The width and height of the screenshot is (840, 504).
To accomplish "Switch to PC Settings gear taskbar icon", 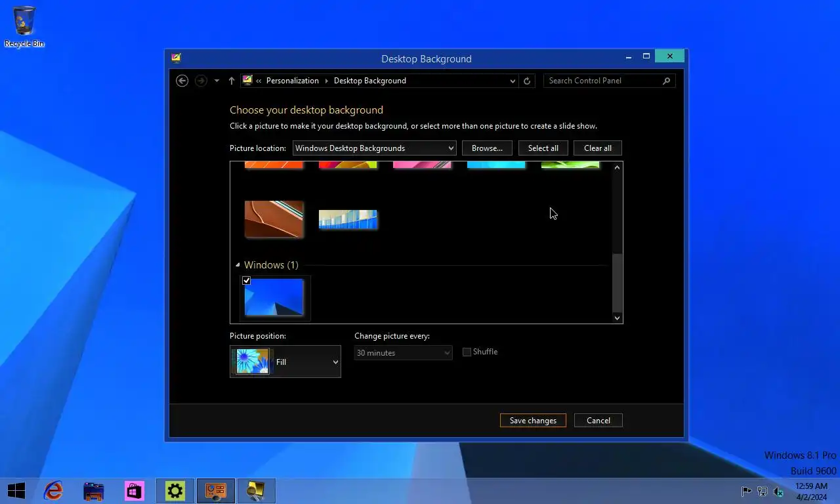I will click(175, 490).
